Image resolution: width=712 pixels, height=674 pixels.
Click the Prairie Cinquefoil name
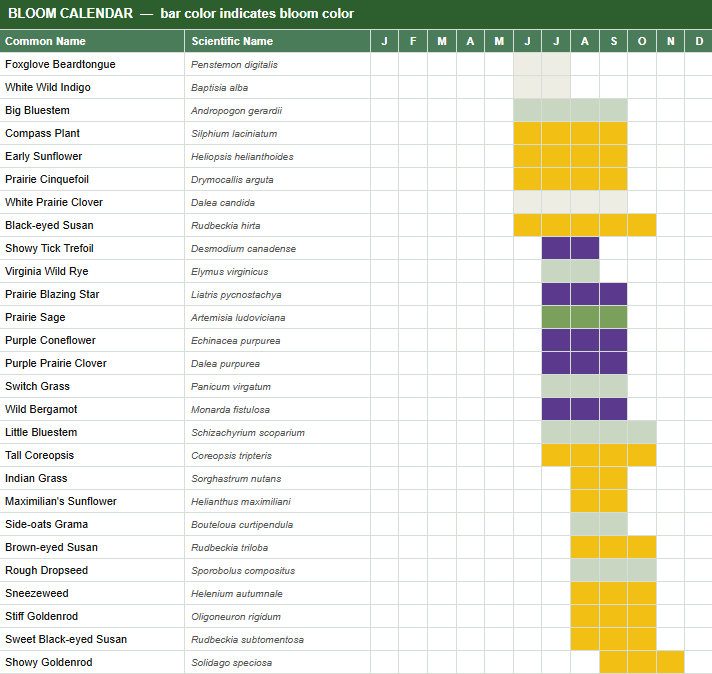92,179
